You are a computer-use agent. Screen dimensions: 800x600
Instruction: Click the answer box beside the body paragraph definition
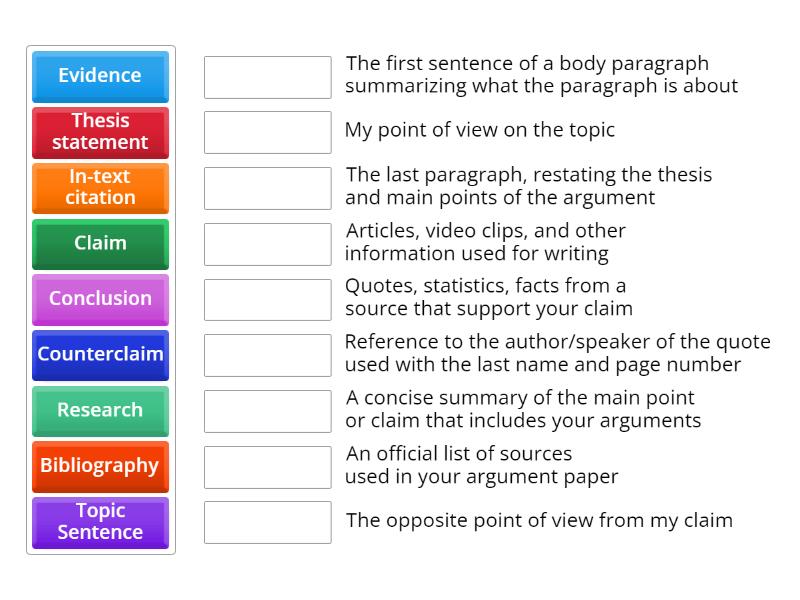point(266,76)
